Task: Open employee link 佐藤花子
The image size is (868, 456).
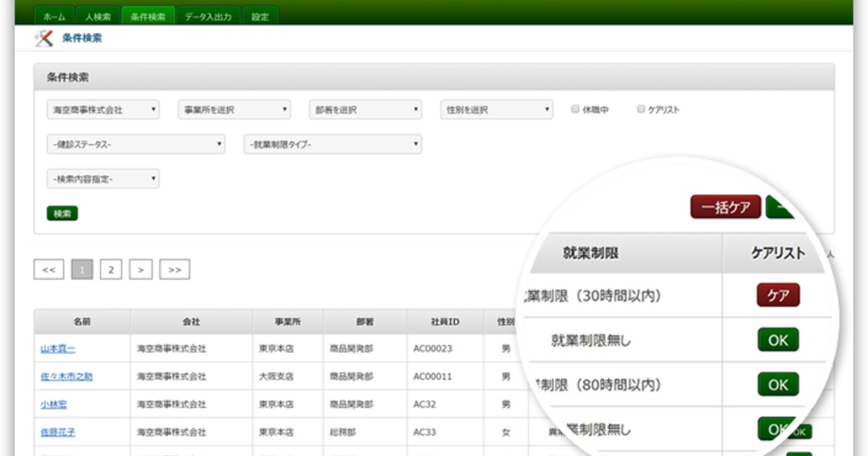Action: [x=58, y=432]
